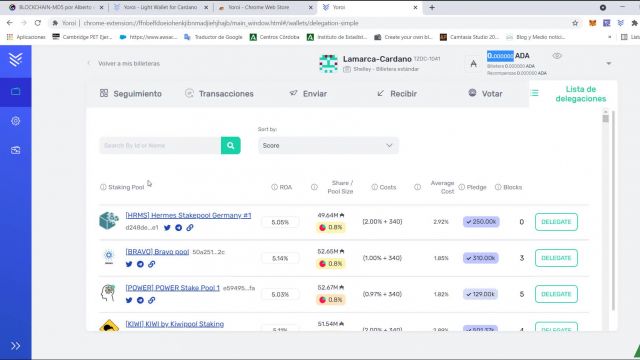Open POWER Stake Pool 1 link
The height and width of the screenshot is (360, 640).
point(172,288)
